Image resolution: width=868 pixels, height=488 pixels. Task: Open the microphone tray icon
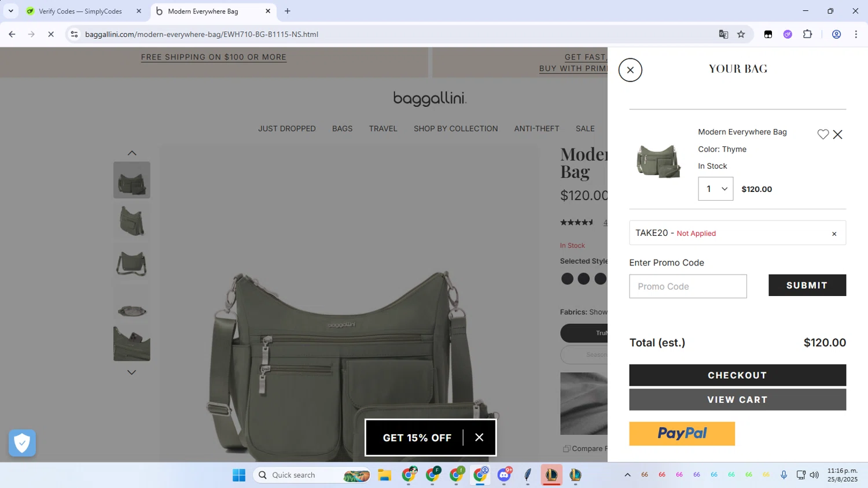pyautogui.click(x=784, y=475)
